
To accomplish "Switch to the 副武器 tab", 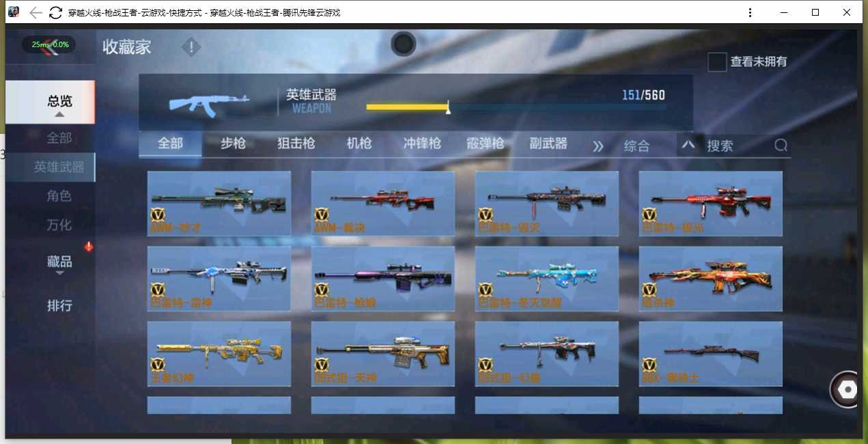I will 548,143.
